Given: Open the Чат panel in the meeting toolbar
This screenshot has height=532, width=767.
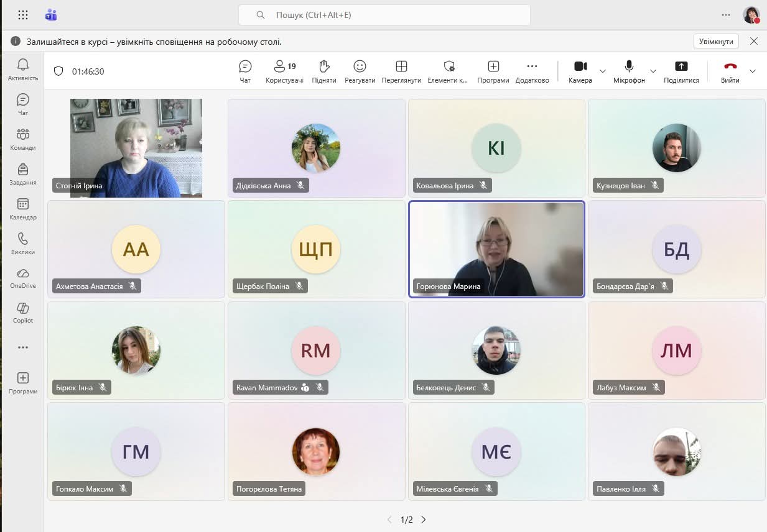Looking at the screenshot, I should 245,71.
